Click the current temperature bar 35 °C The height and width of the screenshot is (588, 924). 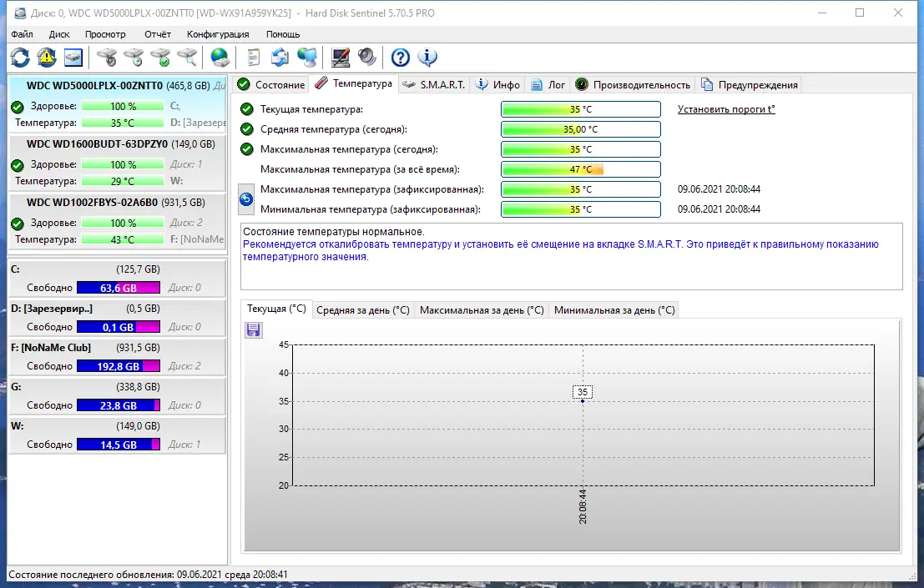coord(580,109)
